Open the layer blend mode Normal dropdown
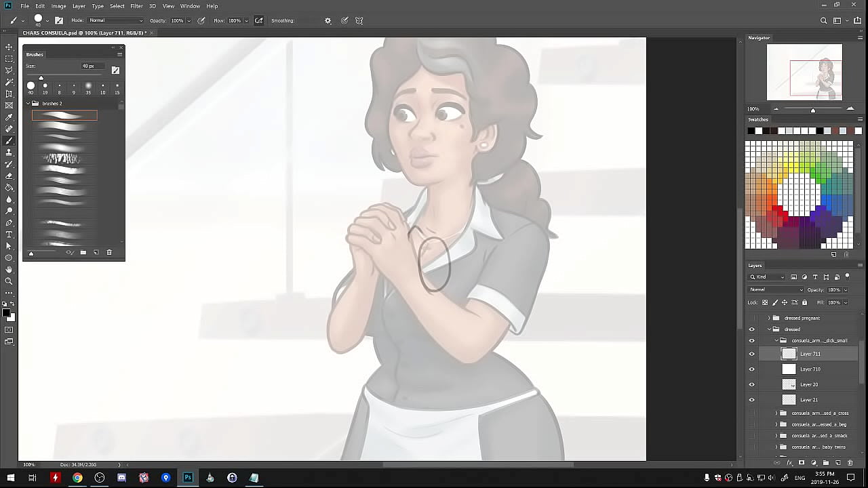 point(774,289)
